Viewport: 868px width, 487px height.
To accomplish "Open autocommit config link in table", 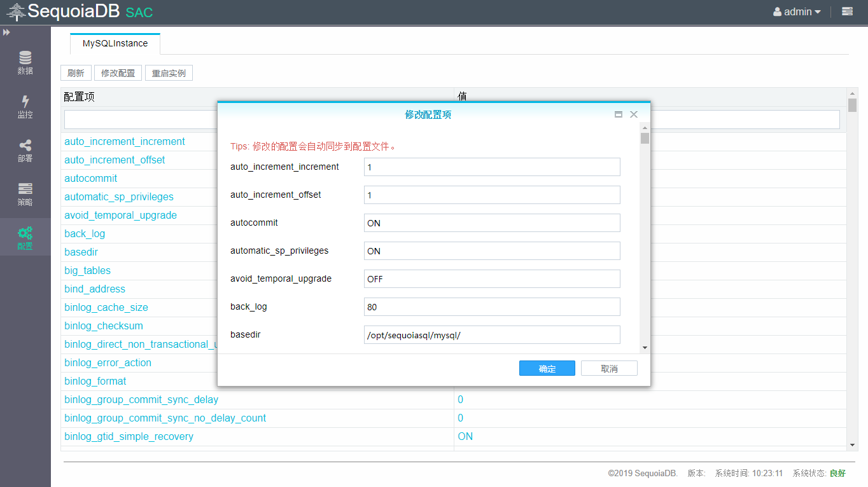I will pyautogui.click(x=91, y=179).
